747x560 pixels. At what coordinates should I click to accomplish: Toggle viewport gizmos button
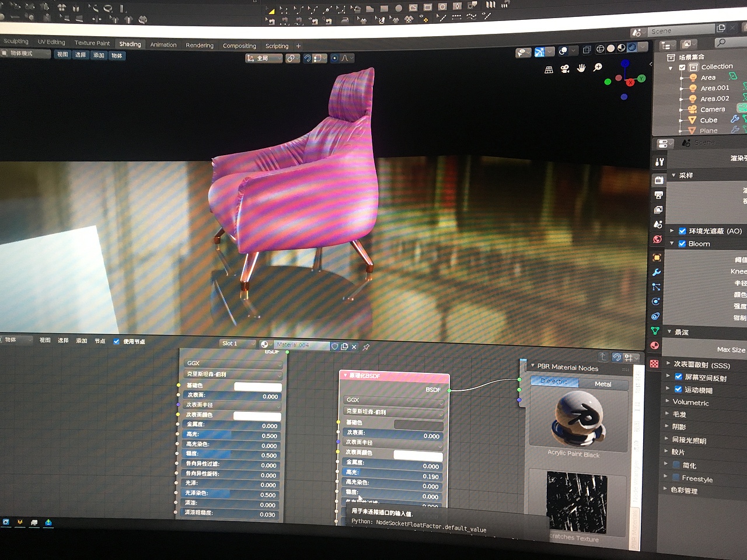[540, 52]
